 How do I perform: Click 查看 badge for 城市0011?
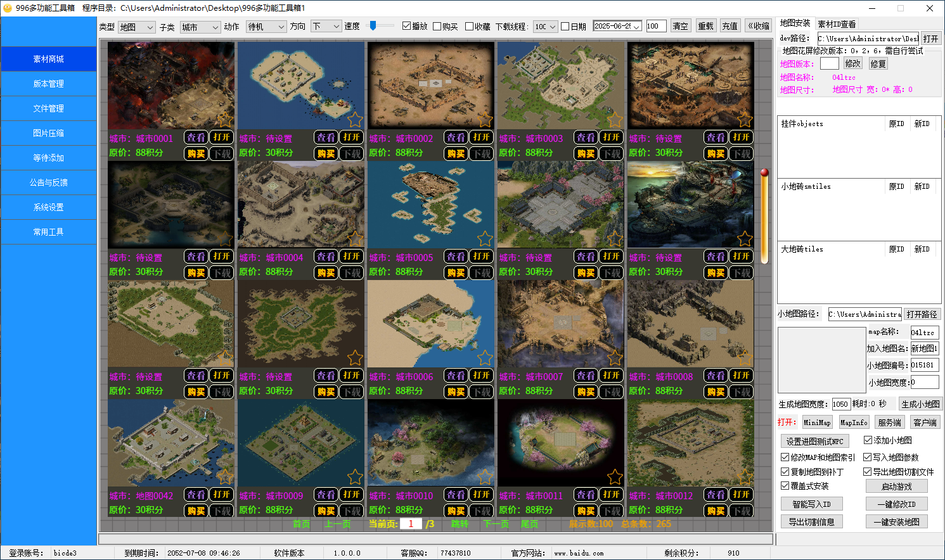pos(586,494)
